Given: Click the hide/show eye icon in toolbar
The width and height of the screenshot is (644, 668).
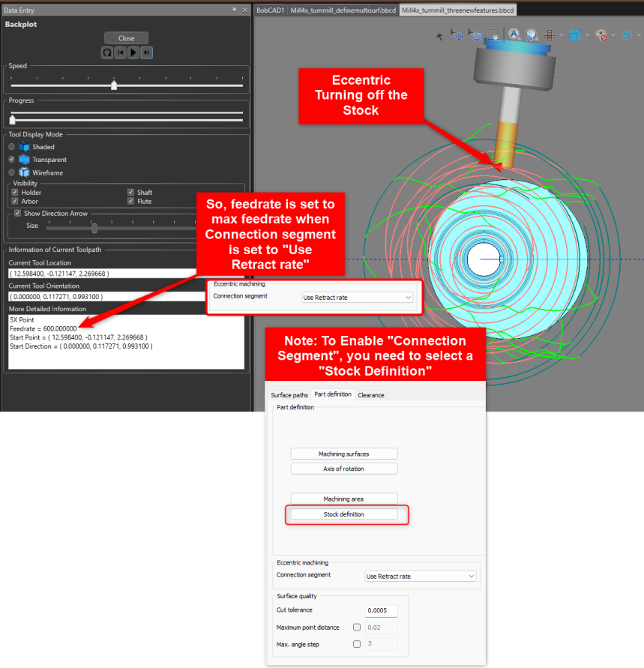Looking at the screenshot, I should pos(601,35).
